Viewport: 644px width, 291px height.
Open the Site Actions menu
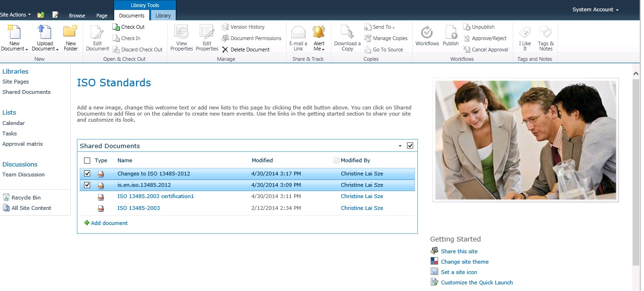pyautogui.click(x=14, y=14)
